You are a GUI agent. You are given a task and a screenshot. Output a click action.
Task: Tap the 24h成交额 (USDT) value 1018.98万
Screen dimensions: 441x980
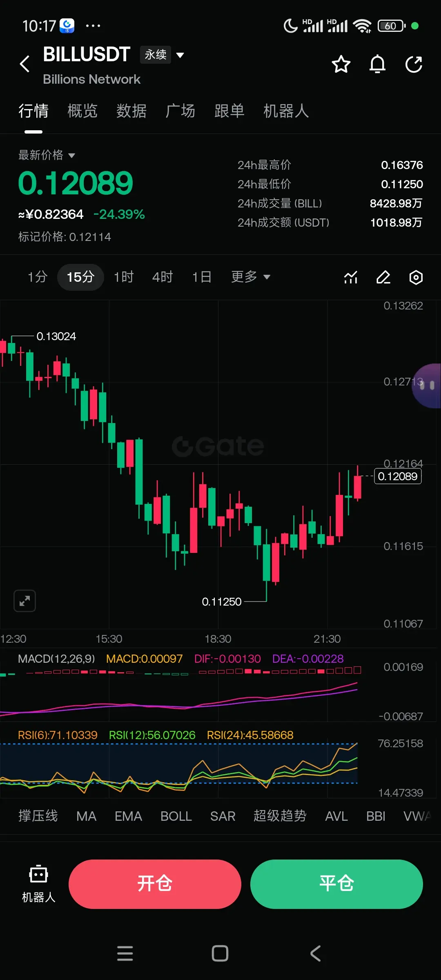point(396,223)
